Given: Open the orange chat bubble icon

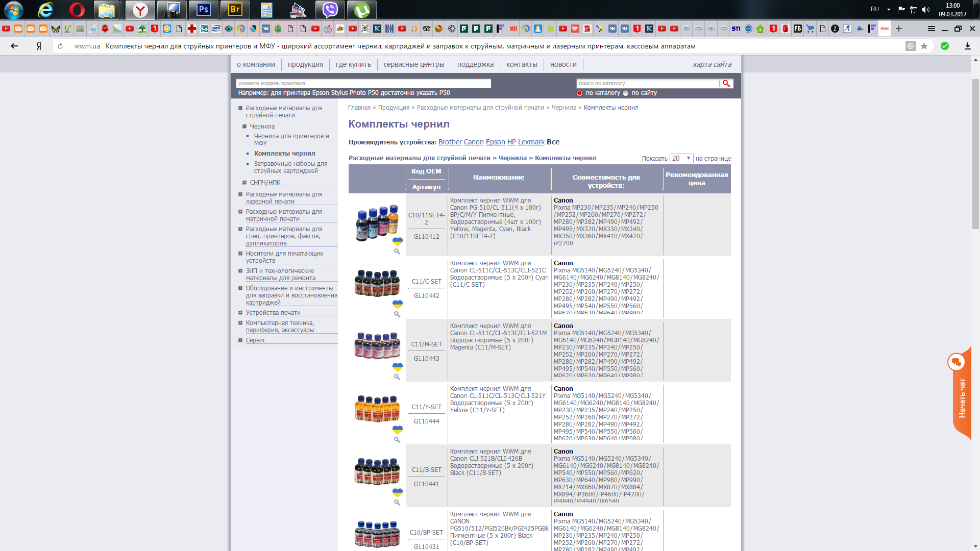Looking at the screenshot, I should (956, 362).
